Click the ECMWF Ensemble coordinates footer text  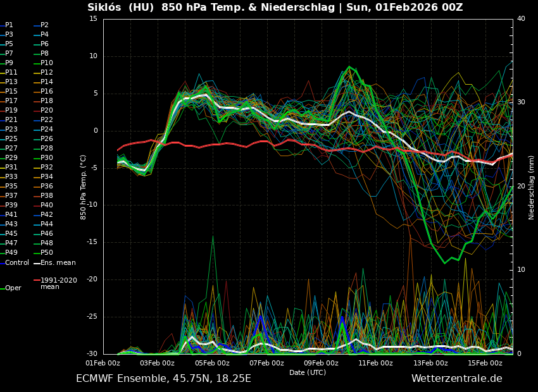pyautogui.click(x=163, y=379)
